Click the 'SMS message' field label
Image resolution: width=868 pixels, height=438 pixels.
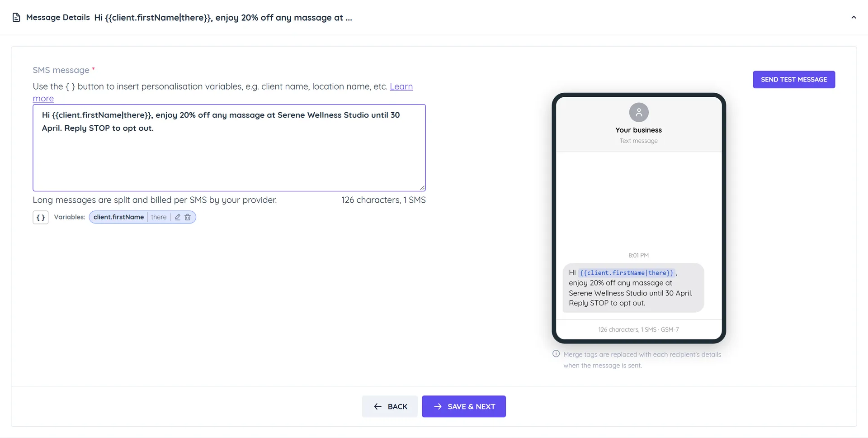[x=61, y=70]
